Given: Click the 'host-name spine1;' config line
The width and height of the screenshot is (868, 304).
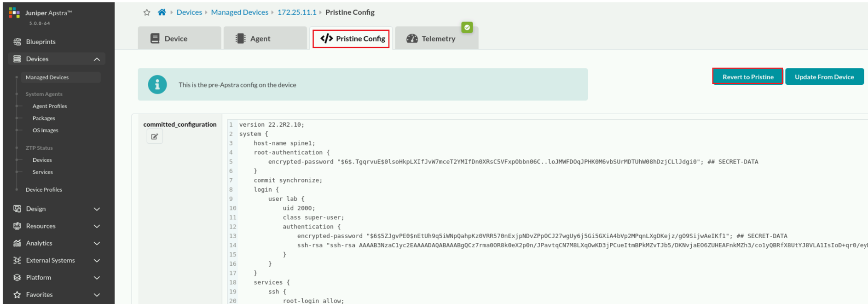Looking at the screenshot, I should coord(284,143).
